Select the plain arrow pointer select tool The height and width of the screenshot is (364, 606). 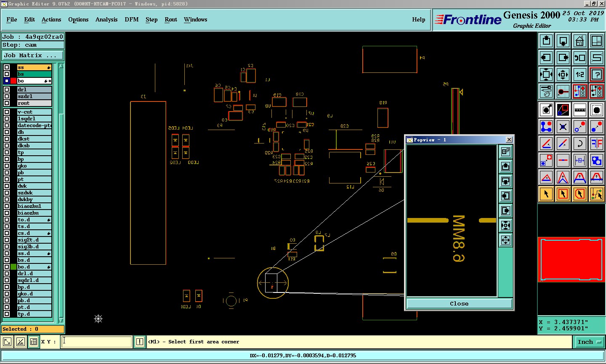click(x=546, y=194)
